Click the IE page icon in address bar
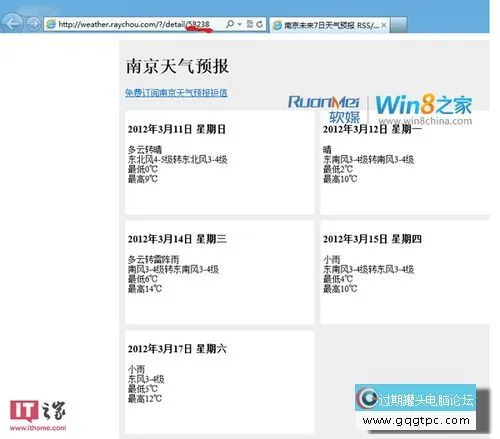 tap(51, 24)
